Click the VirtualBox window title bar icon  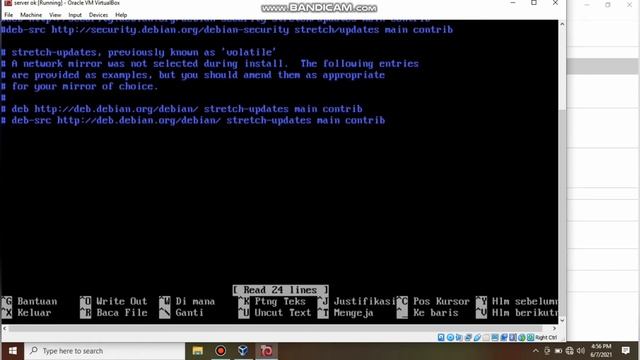(x=8, y=3)
